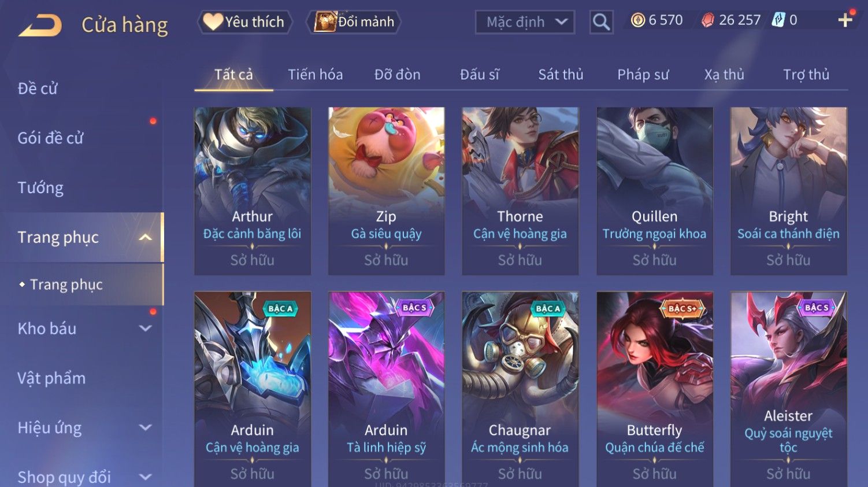Open the search magnifier icon
Screen dimensions: 868x487
601,22
